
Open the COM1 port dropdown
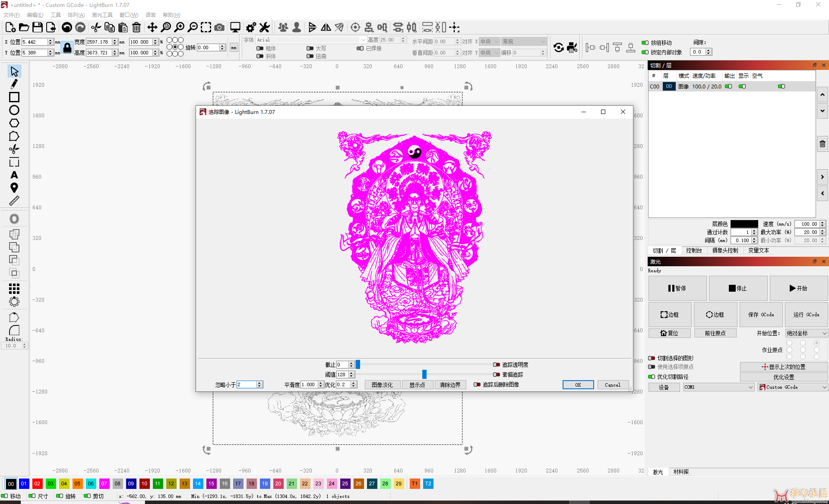point(718,387)
